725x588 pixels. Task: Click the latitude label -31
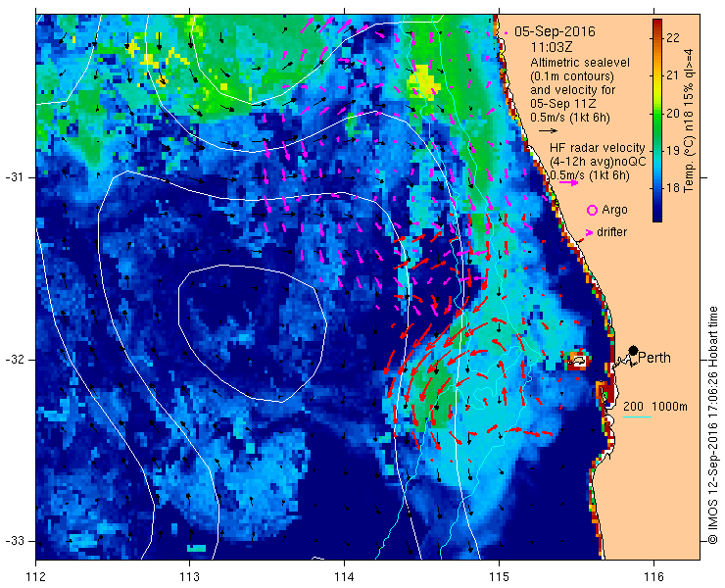point(16,177)
